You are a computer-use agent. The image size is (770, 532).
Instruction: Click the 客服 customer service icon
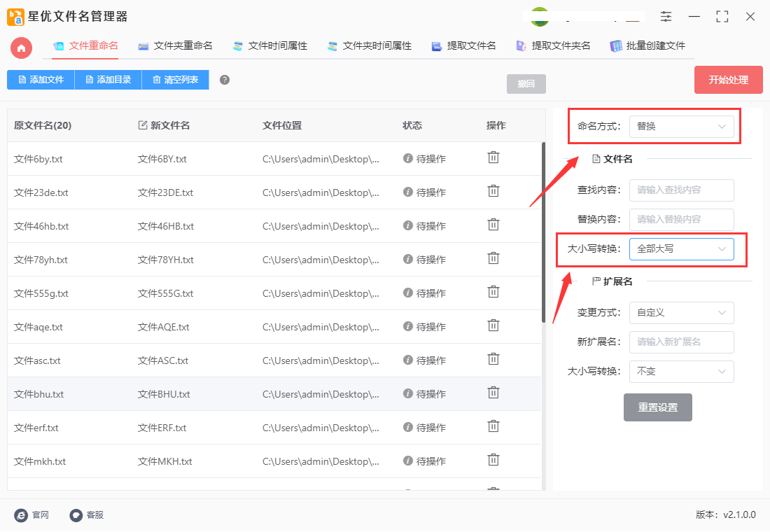pos(76,515)
